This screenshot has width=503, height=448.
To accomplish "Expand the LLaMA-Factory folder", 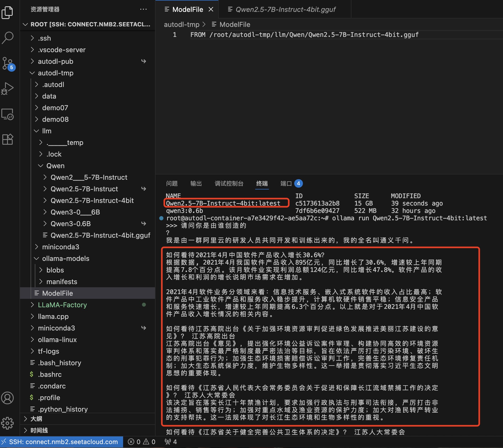I will pos(62,305).
